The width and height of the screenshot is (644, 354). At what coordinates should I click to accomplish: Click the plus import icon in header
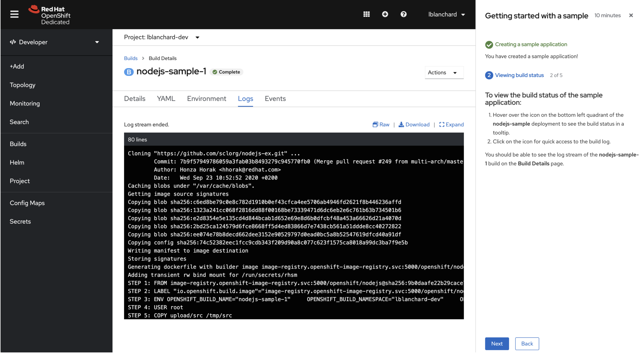pos(385,14)
